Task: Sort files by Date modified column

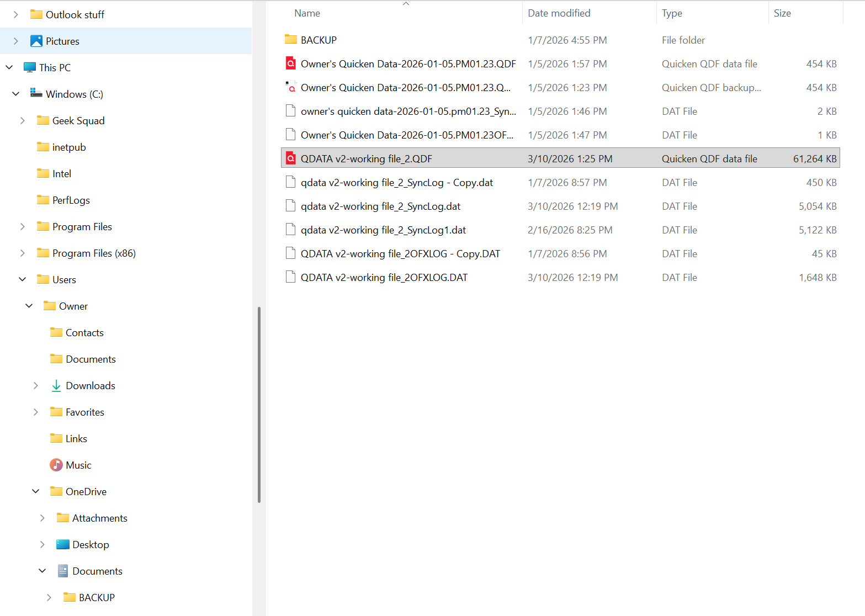Action: [x=559, y=13]
